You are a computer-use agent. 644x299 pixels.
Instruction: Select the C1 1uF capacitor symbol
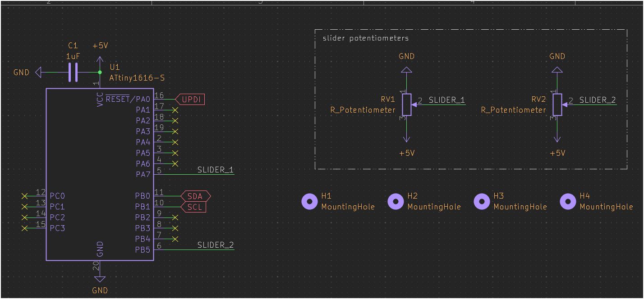pos(73,72)
